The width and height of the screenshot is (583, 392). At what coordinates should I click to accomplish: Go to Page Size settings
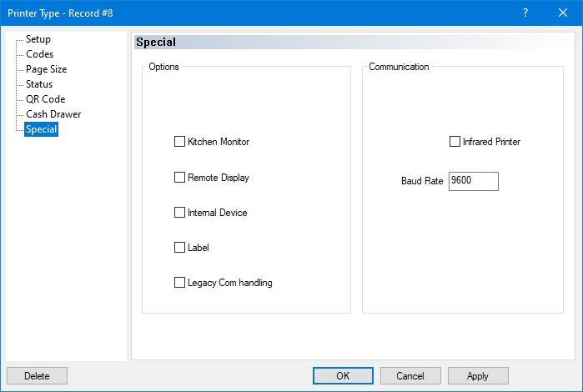coord(46,69)
